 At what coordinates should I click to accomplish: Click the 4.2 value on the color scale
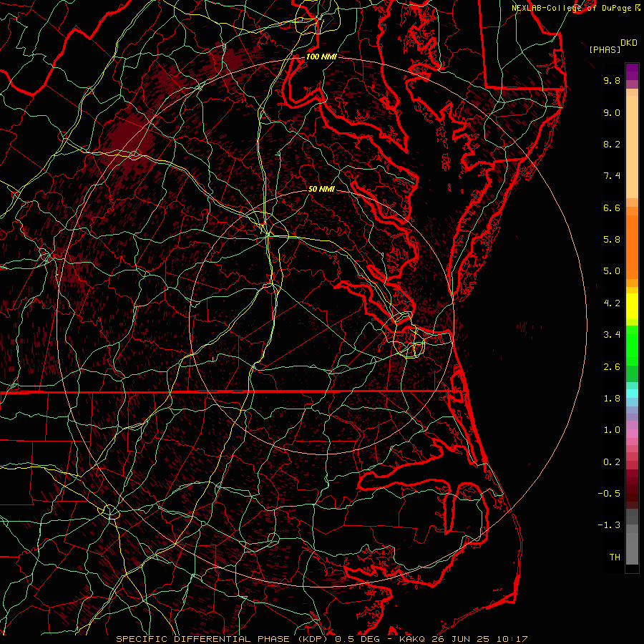coord(612,303)
